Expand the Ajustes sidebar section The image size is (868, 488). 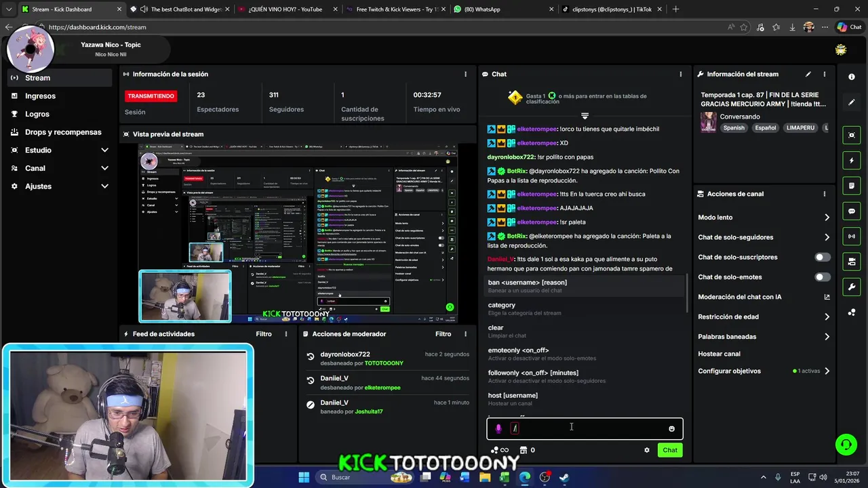104,186
